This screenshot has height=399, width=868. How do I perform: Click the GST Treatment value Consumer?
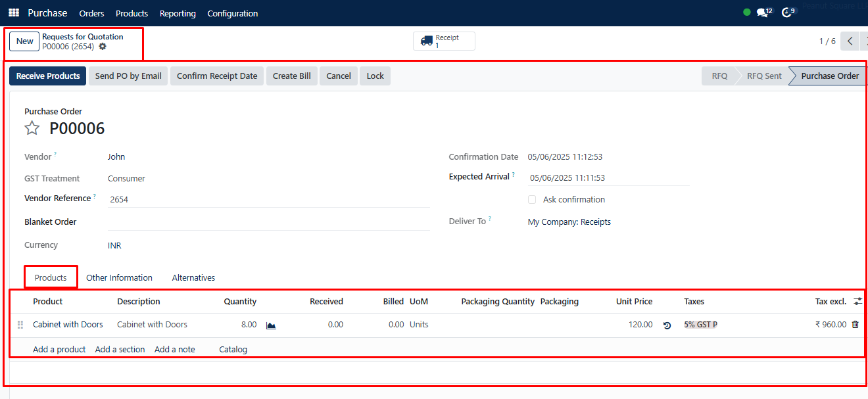126,179
